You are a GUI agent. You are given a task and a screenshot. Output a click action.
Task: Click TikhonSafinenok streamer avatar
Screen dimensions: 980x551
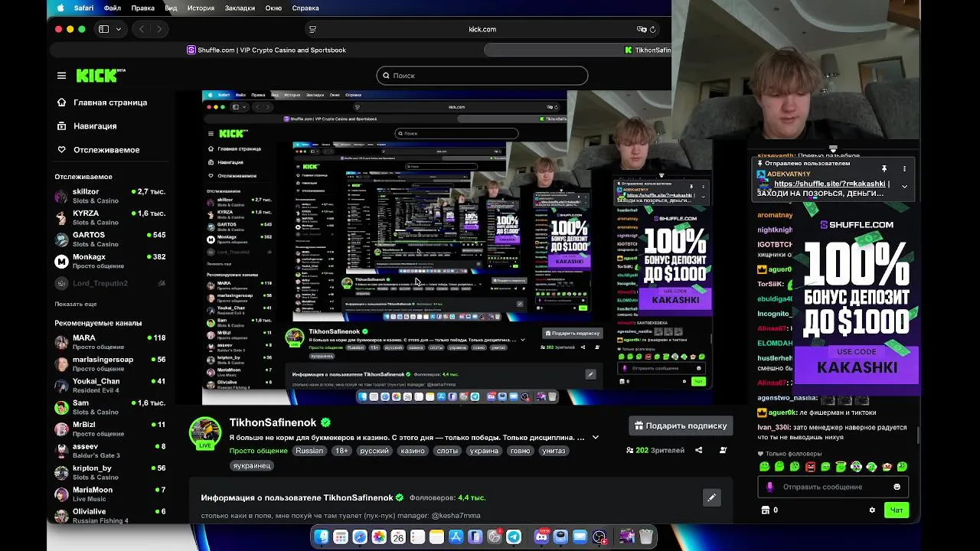tap(205, 432)
